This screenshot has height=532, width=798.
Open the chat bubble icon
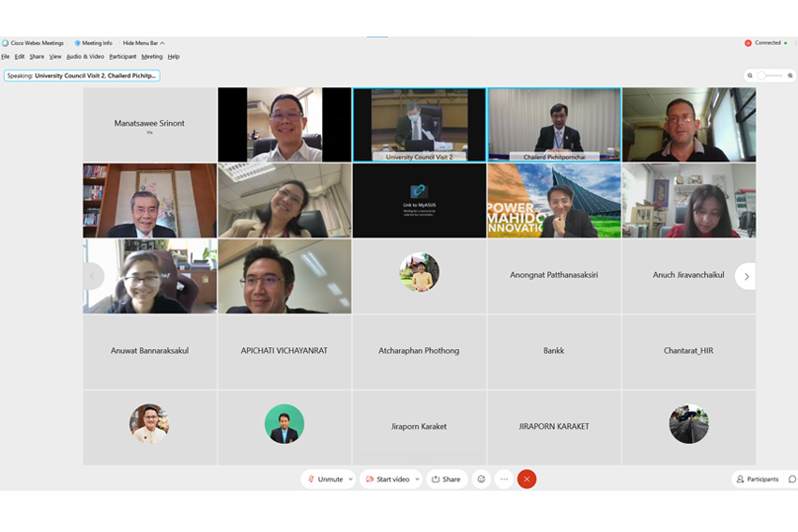[791, 479]
